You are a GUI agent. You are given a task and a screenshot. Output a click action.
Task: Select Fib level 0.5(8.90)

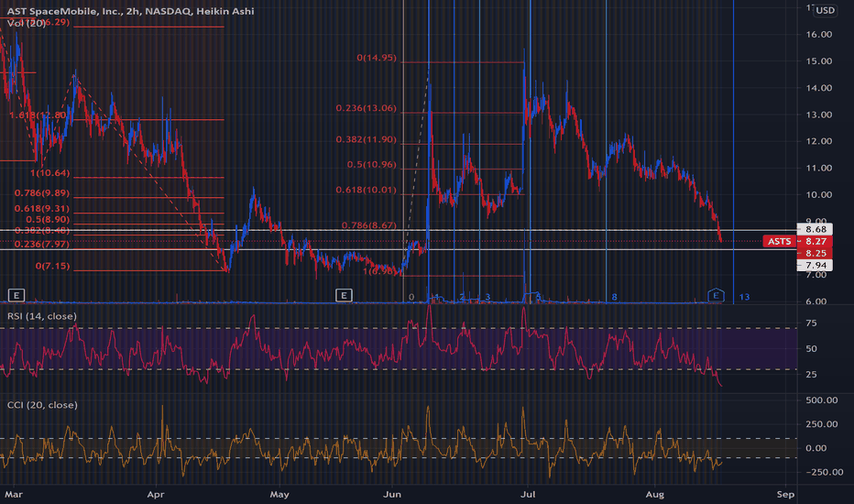pos(48,220)
